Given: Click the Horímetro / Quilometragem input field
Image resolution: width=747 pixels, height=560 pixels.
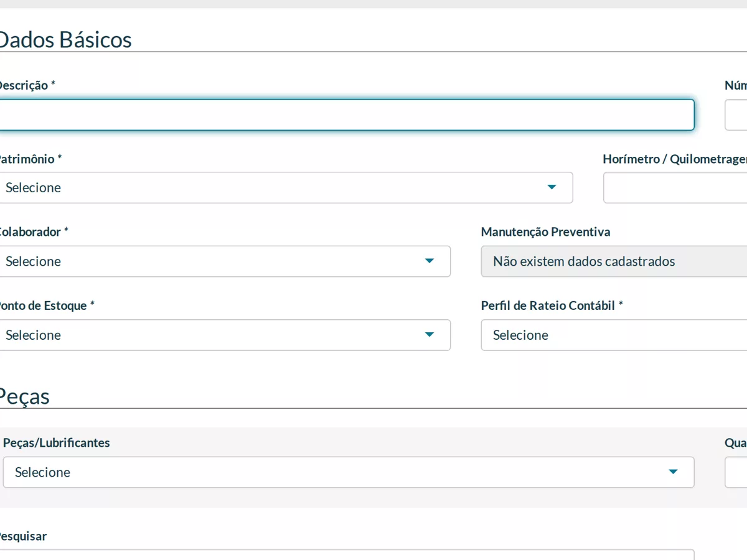Looking at the screenshot, I should 675,188.
